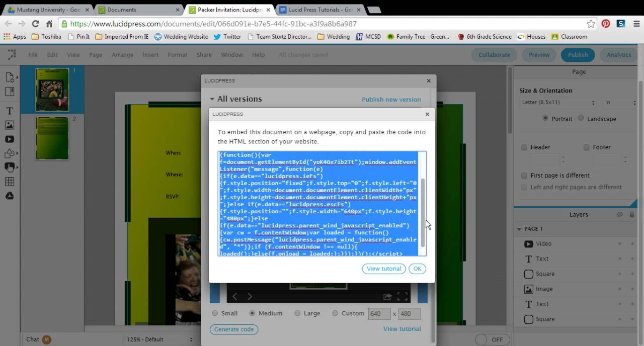644x346 pixels.
Task: Open the Format menu
Action: [177, 55]
